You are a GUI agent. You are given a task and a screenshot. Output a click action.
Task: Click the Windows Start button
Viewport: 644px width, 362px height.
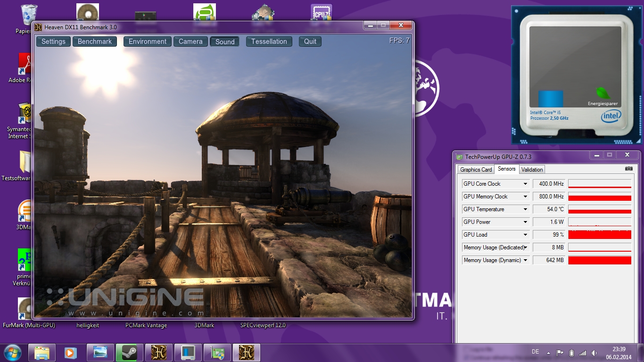coord(13,353)
